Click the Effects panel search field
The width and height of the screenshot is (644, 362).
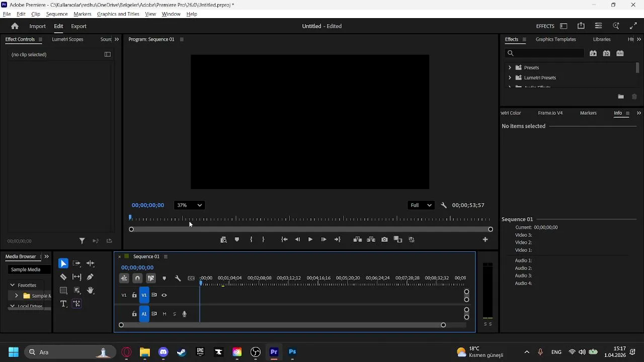545,53
